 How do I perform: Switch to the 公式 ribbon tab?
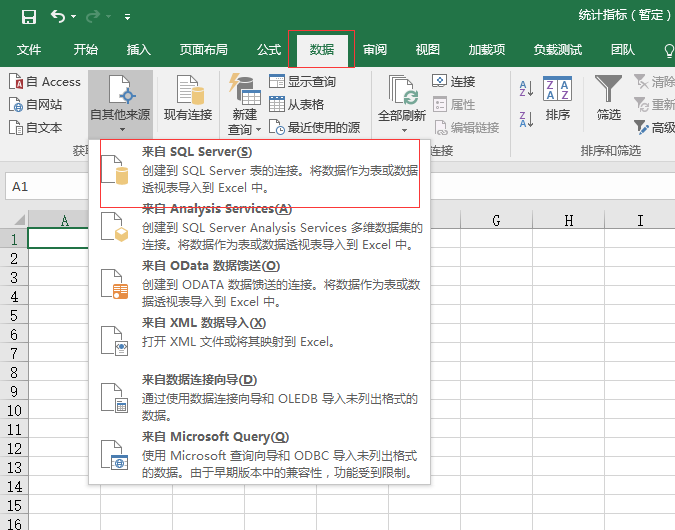tap(269, 50)
